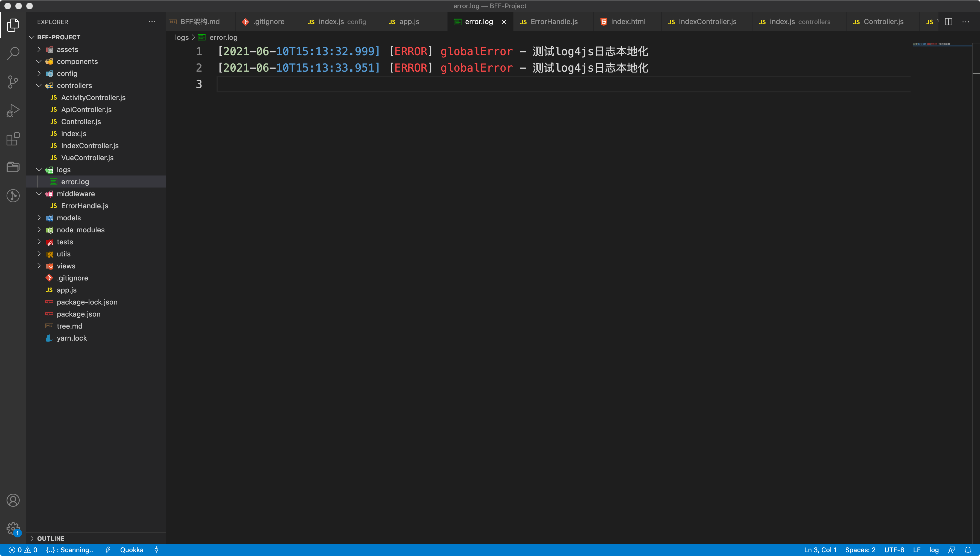The image size is (980, 556).
Task: Click the errors and warnings count in the status bar
Action: pos(23,550)
